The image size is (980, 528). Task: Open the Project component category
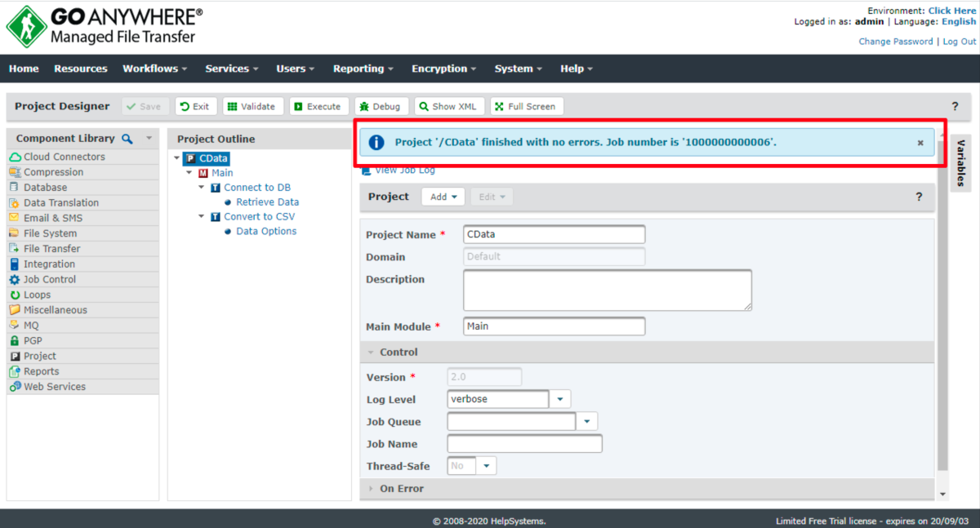coord(82,356)
